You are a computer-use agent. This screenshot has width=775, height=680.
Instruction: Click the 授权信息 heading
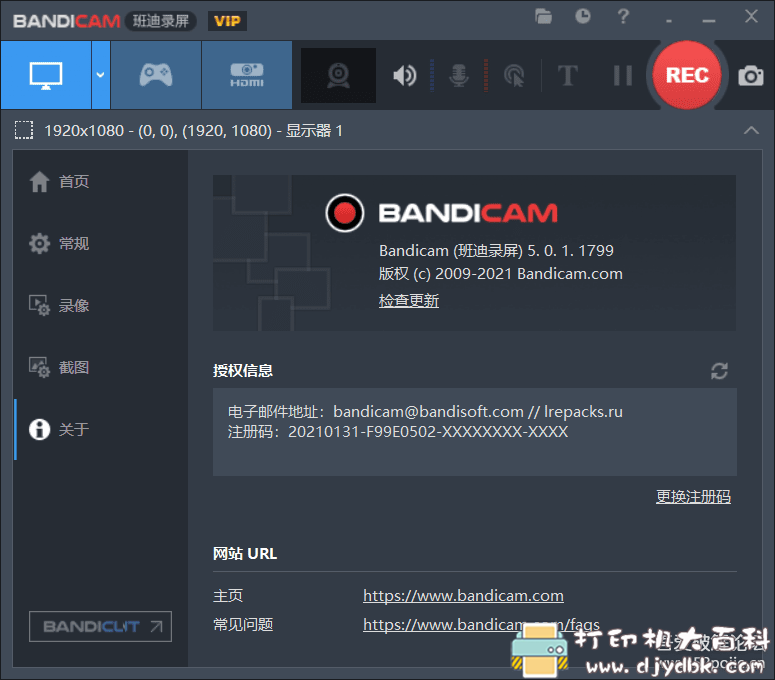(243, 371)
